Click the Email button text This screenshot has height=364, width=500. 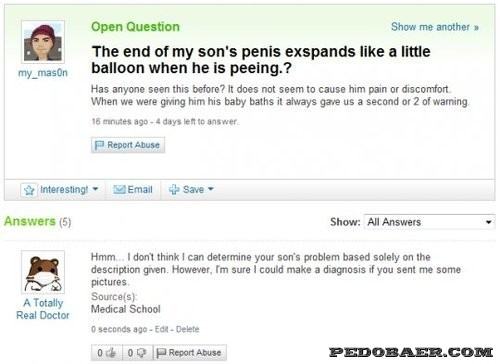(140, 189)
